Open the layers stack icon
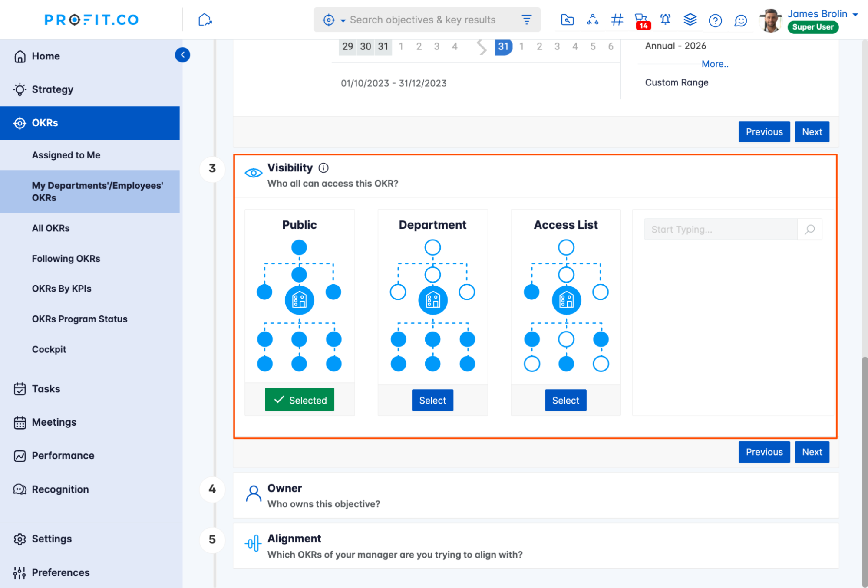Image resolution: width=868 pixels, height=588 pixels. click(690, 20)
